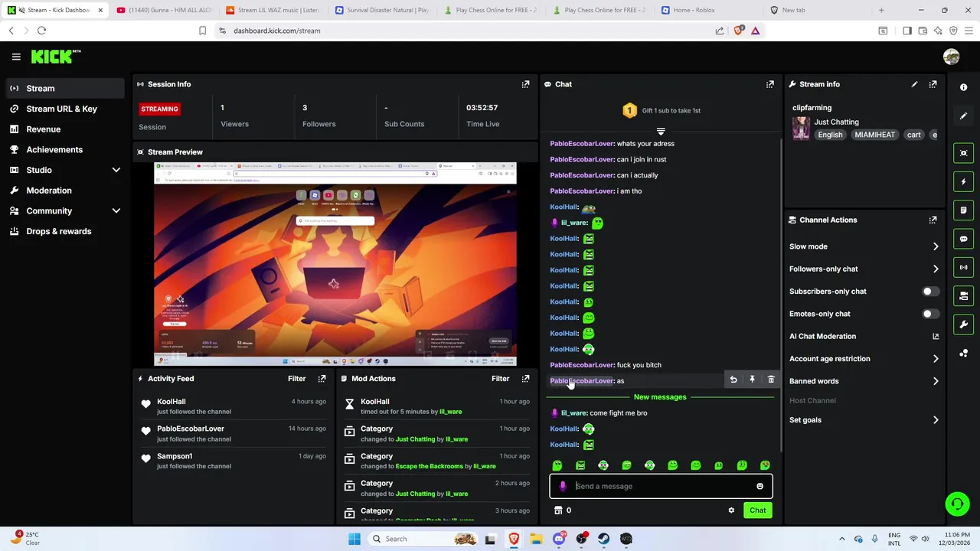Go to Stream in the sidebar
980x551 pixels.
point(64,88)
